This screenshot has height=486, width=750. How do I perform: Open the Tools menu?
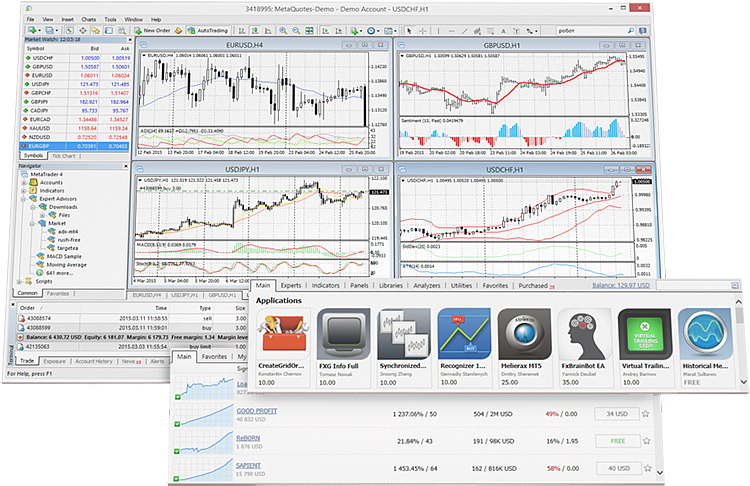[110, 19]
